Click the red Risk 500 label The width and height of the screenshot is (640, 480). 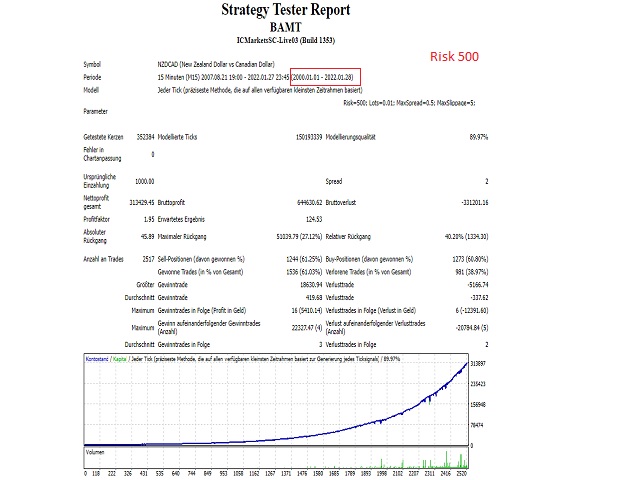454,56
